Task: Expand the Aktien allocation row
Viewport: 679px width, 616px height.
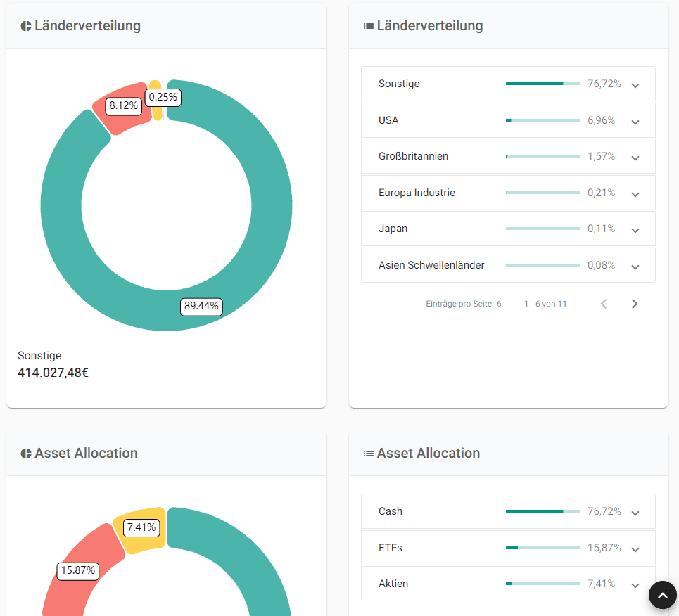Action: coord(635,585)
